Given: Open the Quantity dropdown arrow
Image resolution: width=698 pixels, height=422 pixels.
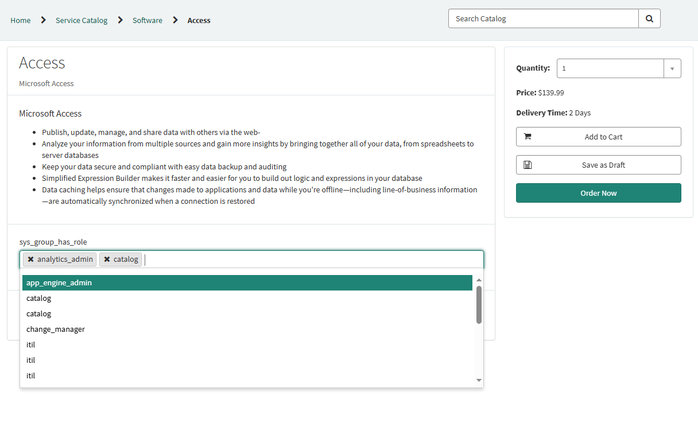Looking at the screenshot, I should tap(672, 69).
